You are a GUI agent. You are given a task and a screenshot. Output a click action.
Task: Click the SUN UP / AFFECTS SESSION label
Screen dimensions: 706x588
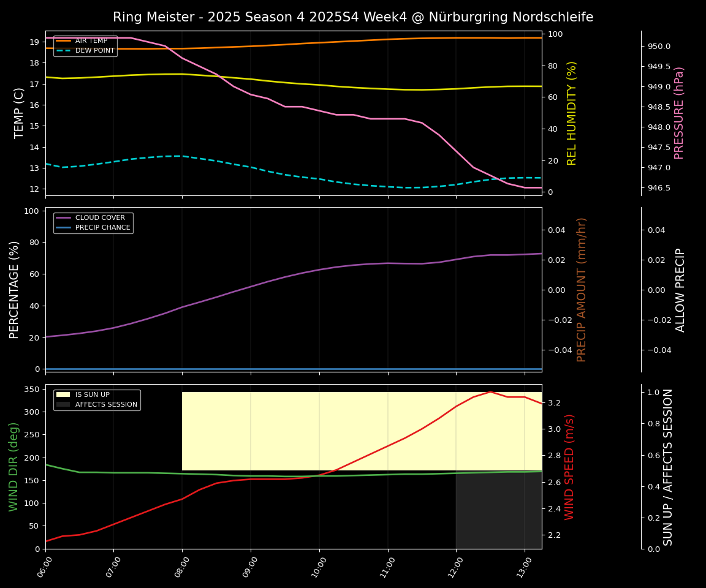(x=668, y=467)
